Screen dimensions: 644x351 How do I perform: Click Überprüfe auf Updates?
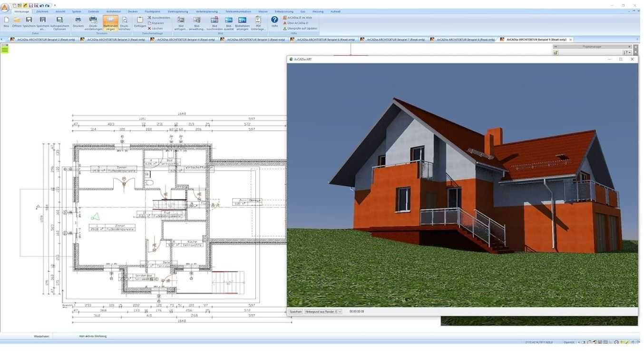[x=300, y=29]
